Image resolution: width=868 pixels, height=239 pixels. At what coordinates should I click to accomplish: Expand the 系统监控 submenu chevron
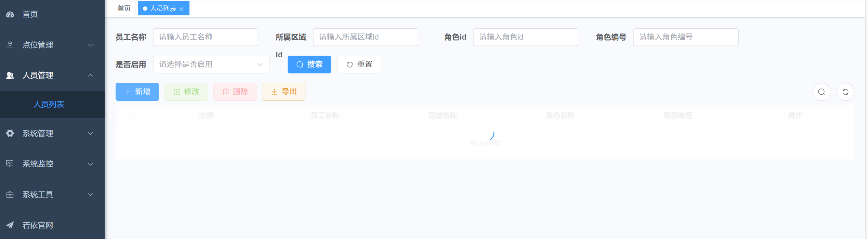click(91, 164)
